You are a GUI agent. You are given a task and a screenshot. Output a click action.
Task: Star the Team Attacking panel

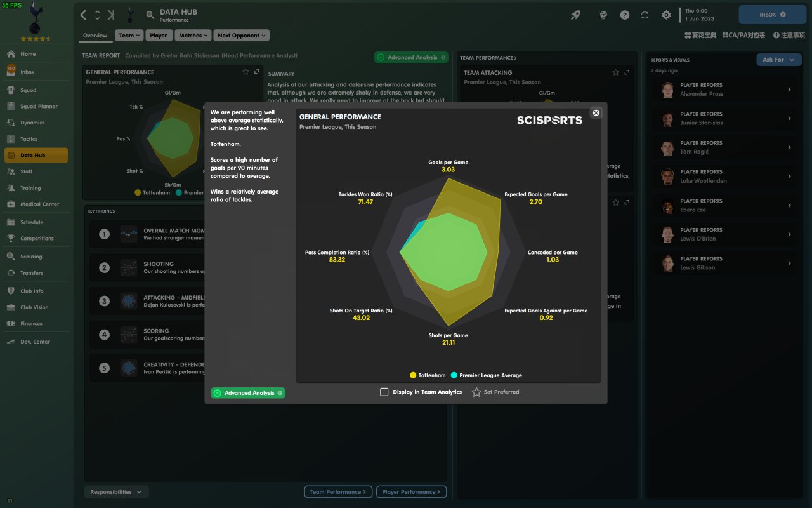pos(615,72)
